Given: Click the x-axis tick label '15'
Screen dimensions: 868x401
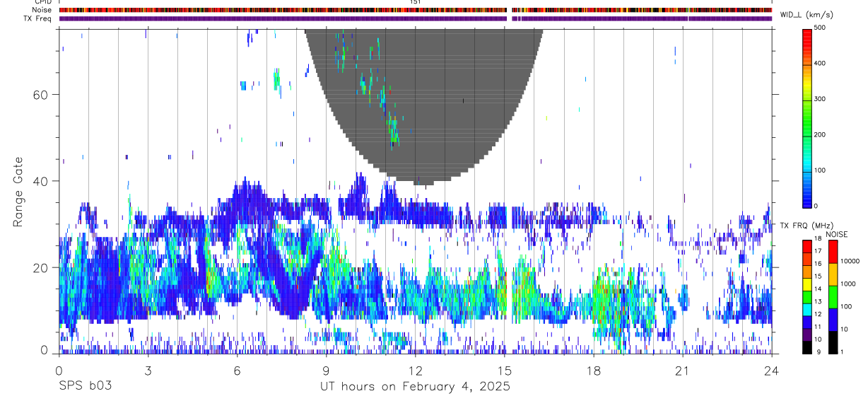Looking at the screenshot, I should (504, 370).
